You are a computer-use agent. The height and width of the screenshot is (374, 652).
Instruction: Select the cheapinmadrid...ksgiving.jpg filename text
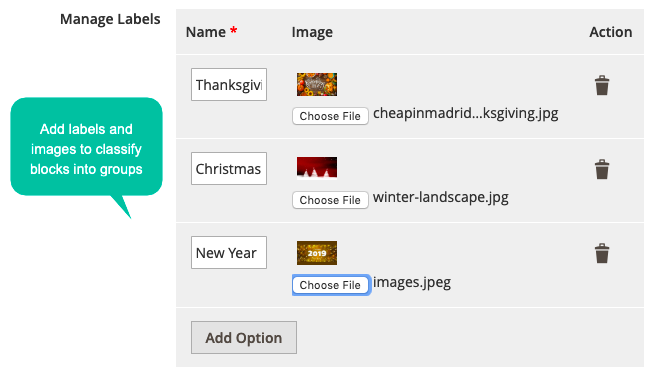coord(465,113)
